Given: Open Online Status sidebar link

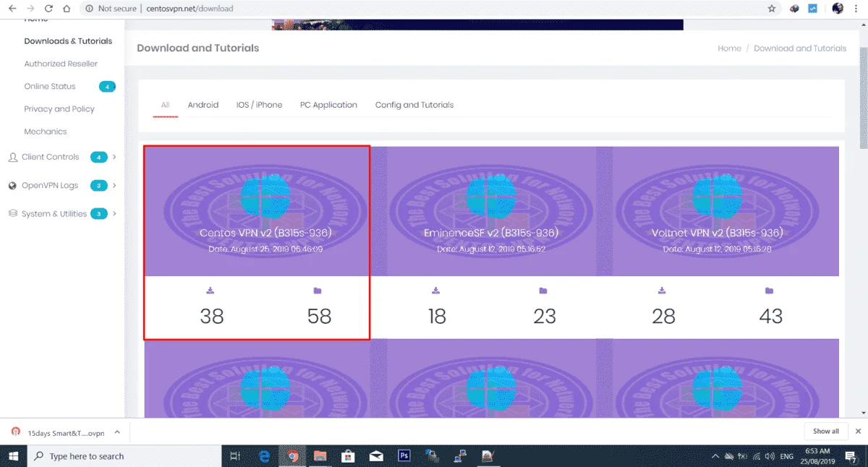Looking at the screenshot, I should click(x=50, y=86).
